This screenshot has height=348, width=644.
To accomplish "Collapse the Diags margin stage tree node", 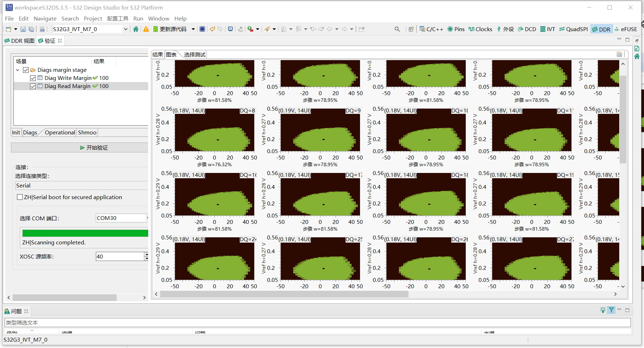I will [x=18, y=70].
